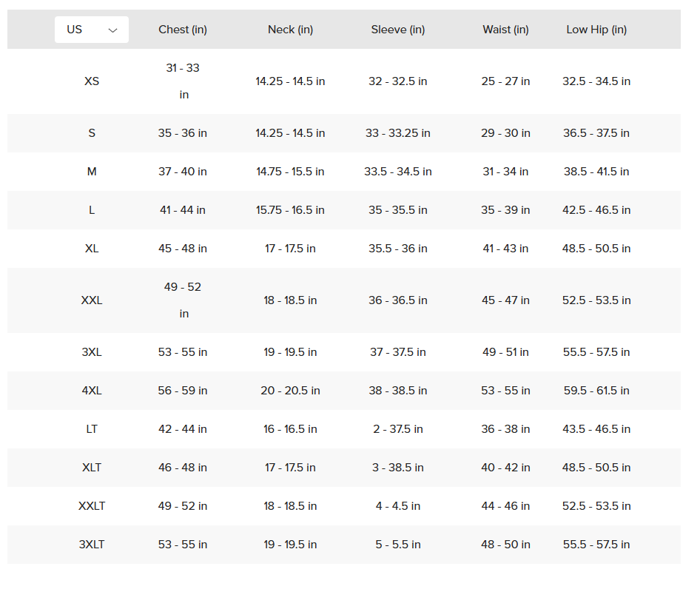Click the 41 - 43 in waist cell
Viewport: 700px width, 589px height.
pos(505,249)
